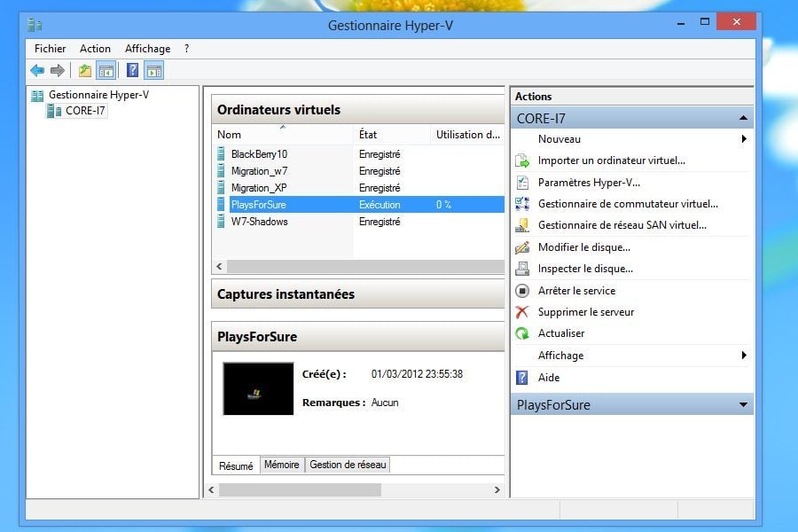Switch to the Gestion de réseau tab

pos(348,465)
